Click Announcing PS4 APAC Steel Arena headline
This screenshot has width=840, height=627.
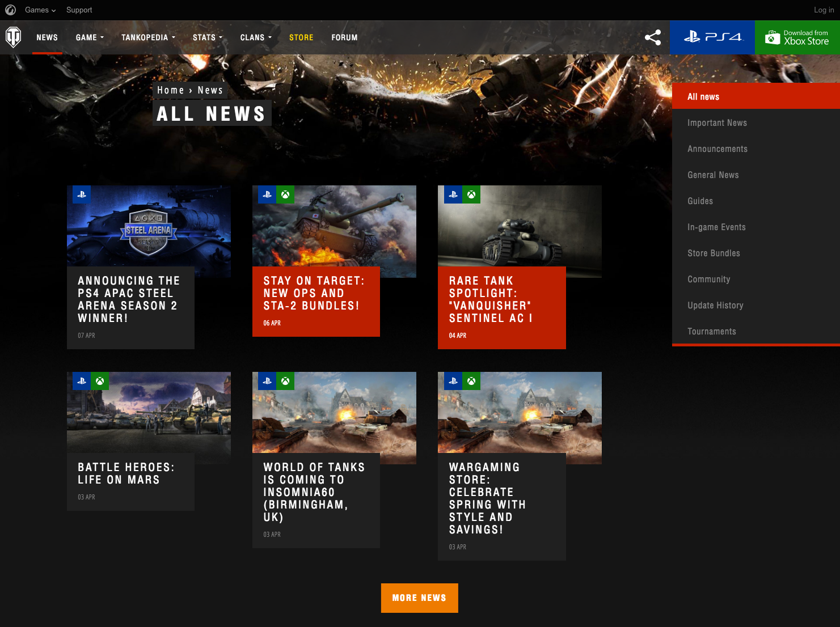pos(129,299)
